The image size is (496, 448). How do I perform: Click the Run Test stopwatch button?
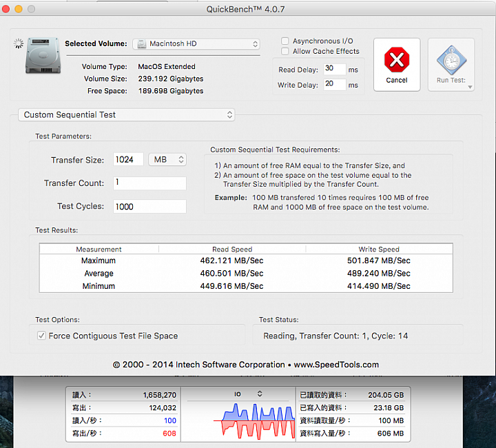451,65
